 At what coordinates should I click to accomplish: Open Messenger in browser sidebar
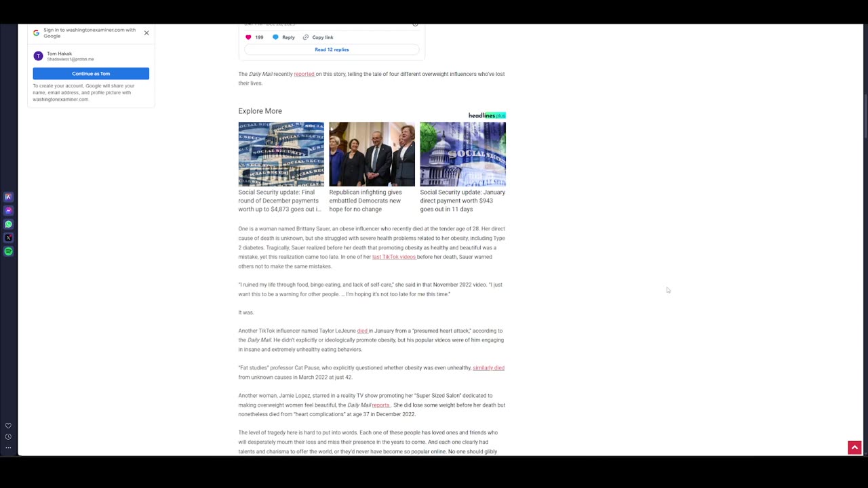pos(8,211)
